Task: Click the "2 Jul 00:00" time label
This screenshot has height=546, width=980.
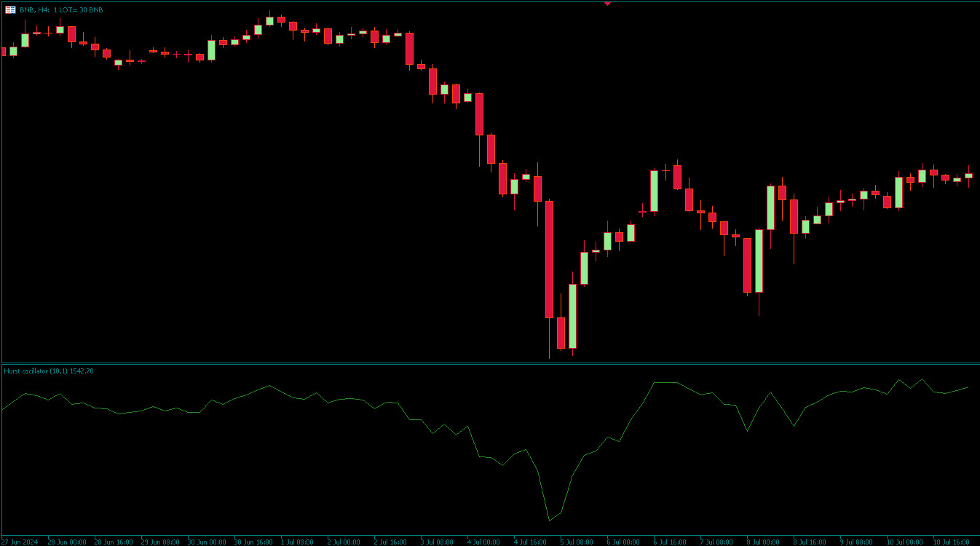Action: click(x=344, y=542)
